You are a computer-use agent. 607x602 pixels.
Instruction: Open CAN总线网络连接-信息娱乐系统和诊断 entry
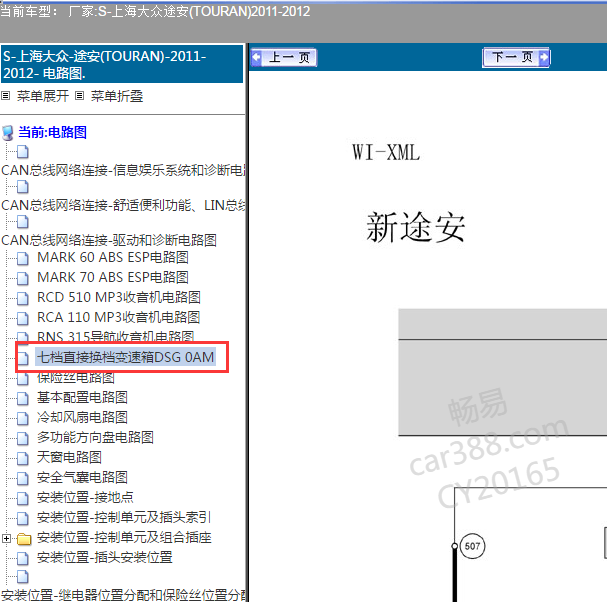click(x=123, y=170)
